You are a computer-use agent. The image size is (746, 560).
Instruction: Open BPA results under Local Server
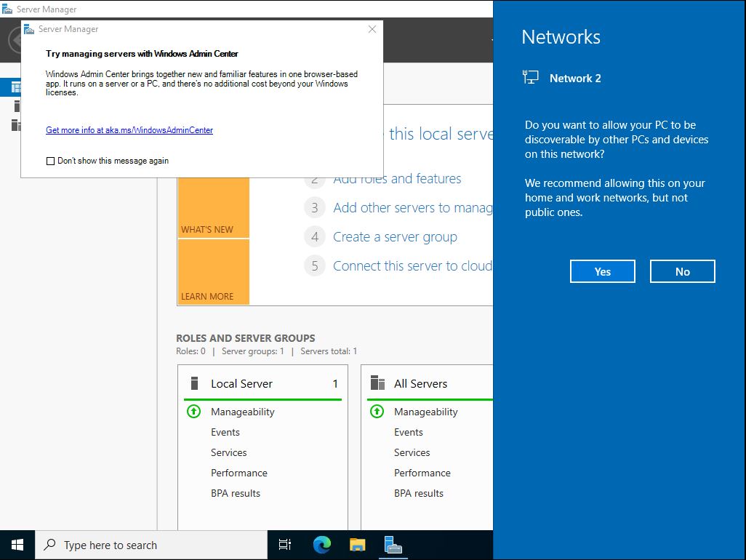click(236, 493)
